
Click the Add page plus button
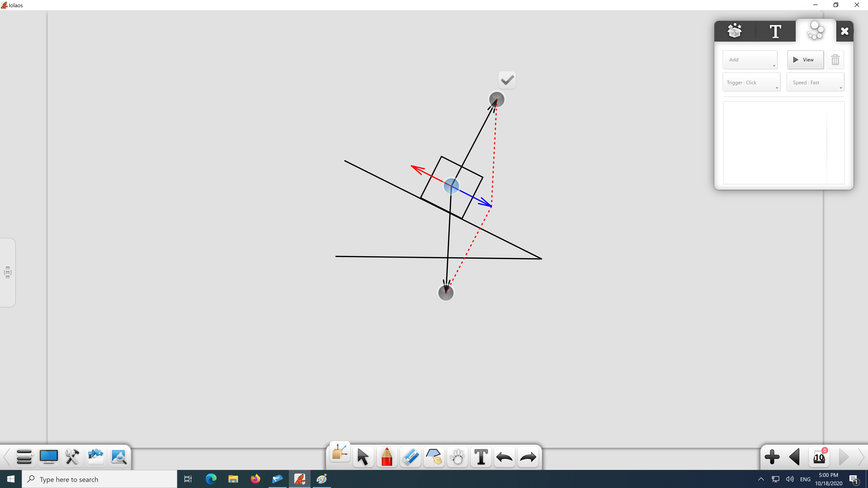(x=772, y=457)
